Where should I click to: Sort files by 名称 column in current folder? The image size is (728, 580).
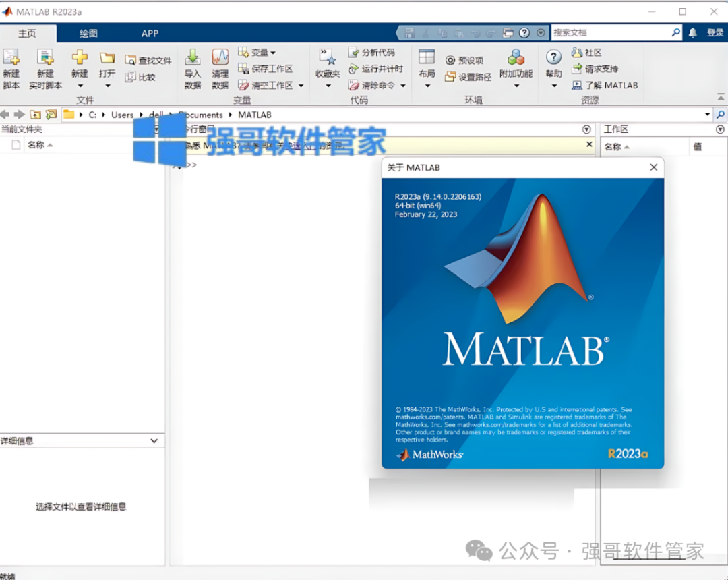40,145
